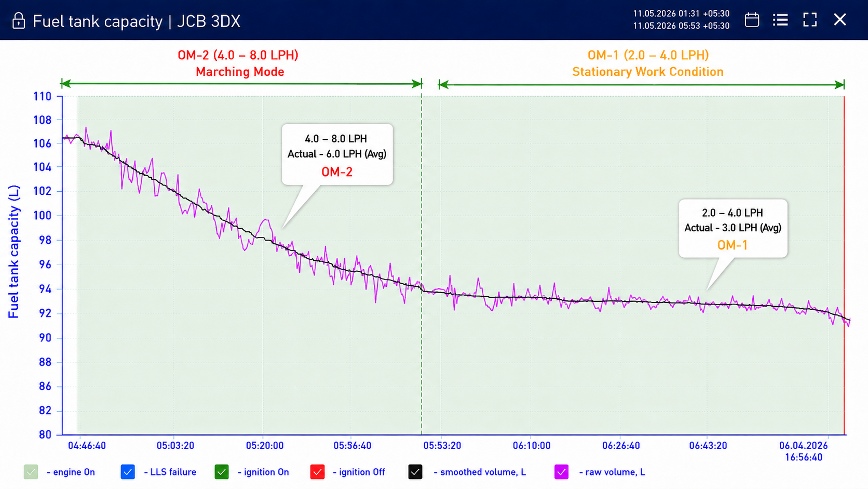Viewport: 868px width, 489px height.
Task: Click the 06:26:40 time axis label
Action: (x=621, y=446)
